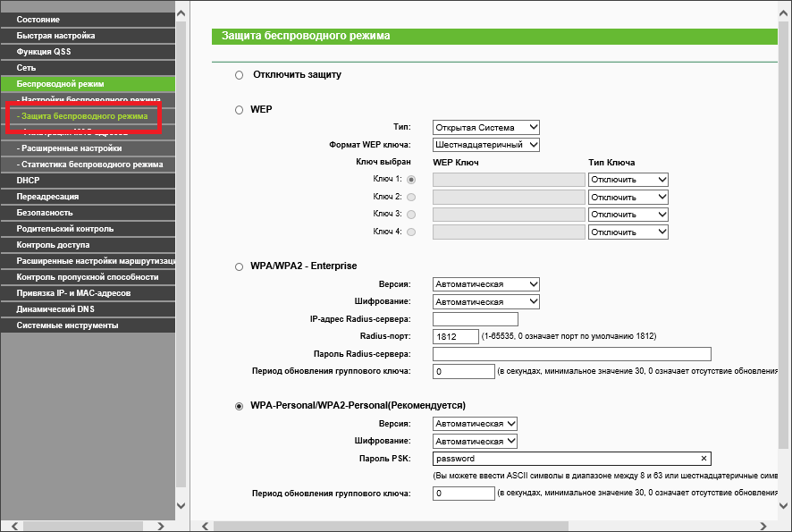Screen dimensions: 792x532
Task: Select the WEP security radio button
Action: click(239, 110)
